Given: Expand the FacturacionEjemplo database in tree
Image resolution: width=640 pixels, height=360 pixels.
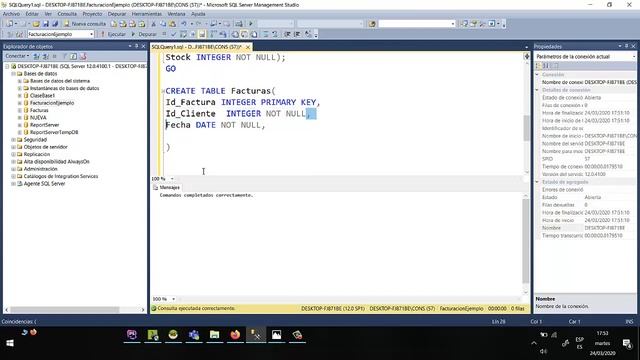Looking at the screenshot, I should (x=20, y=103).
